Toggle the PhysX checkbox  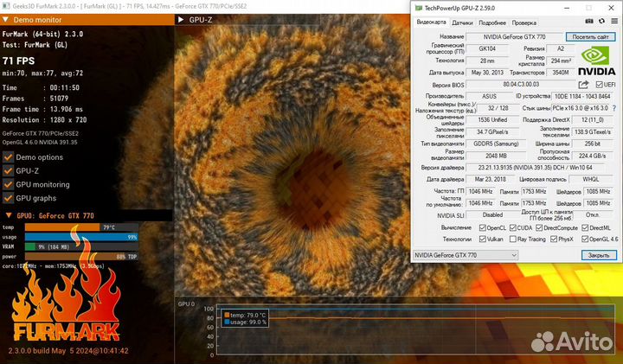(x=554, y=239)
